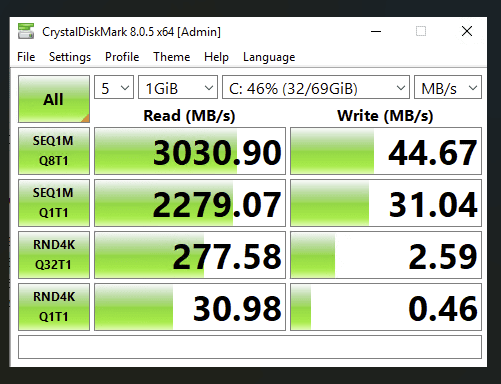Open the drive selector showing C: 46%
The image size is (501, 384).
point(316,87)
